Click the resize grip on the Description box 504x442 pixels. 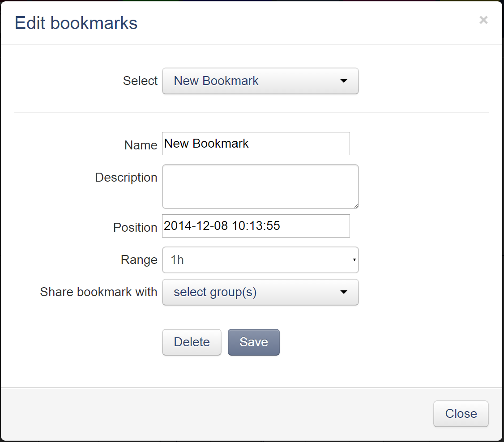point(356,206)
